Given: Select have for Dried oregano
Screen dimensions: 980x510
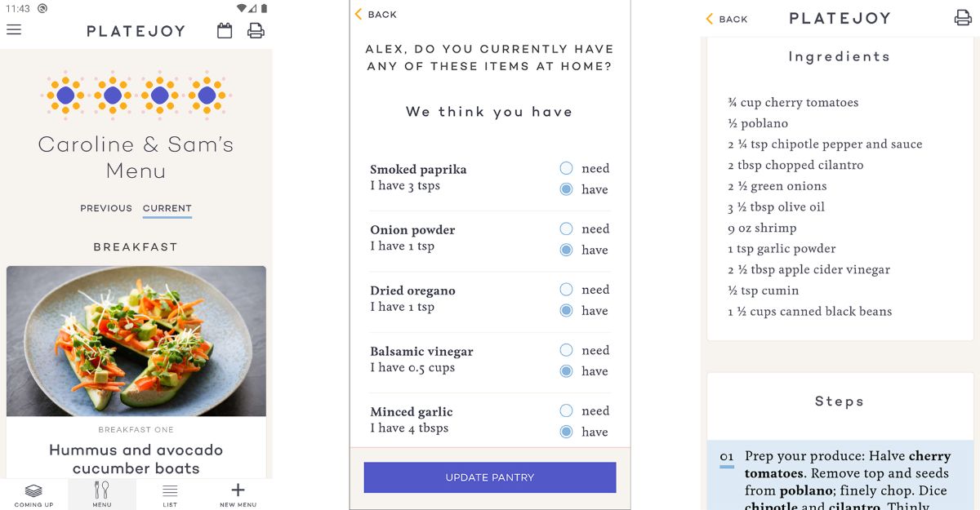Looking at the screenshot, I should (x=567, y=311).
